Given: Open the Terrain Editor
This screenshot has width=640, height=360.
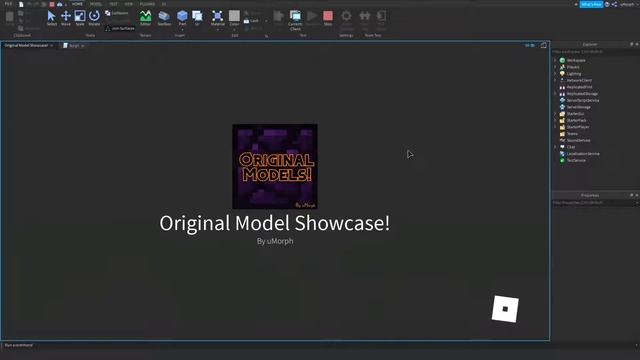Looking at the screenshot, I should (145, 18).
